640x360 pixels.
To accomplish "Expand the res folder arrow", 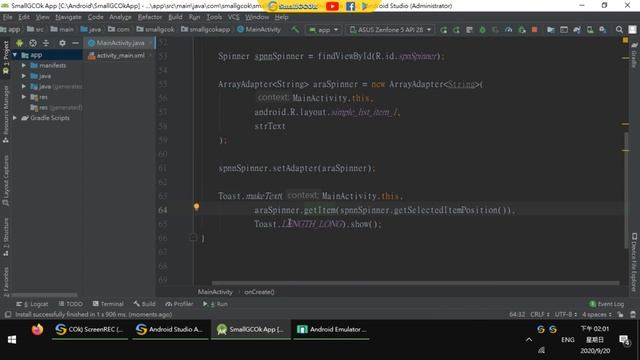I will (24, 97).
